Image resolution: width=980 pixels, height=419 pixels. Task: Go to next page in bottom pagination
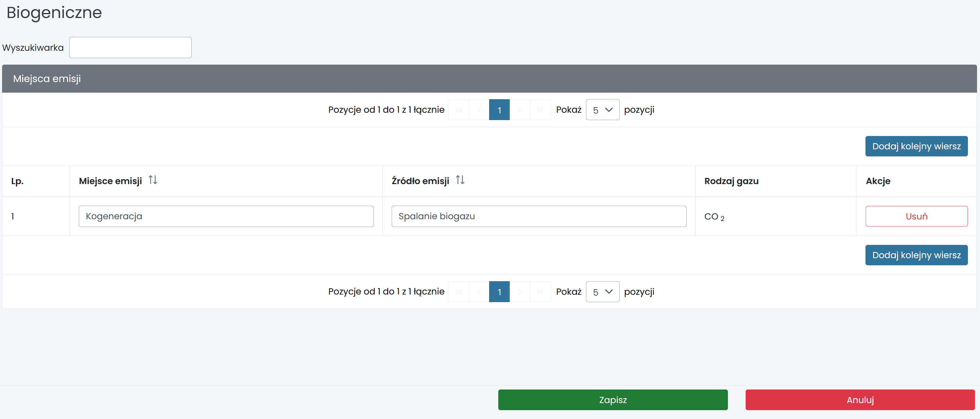click(520, 292)
